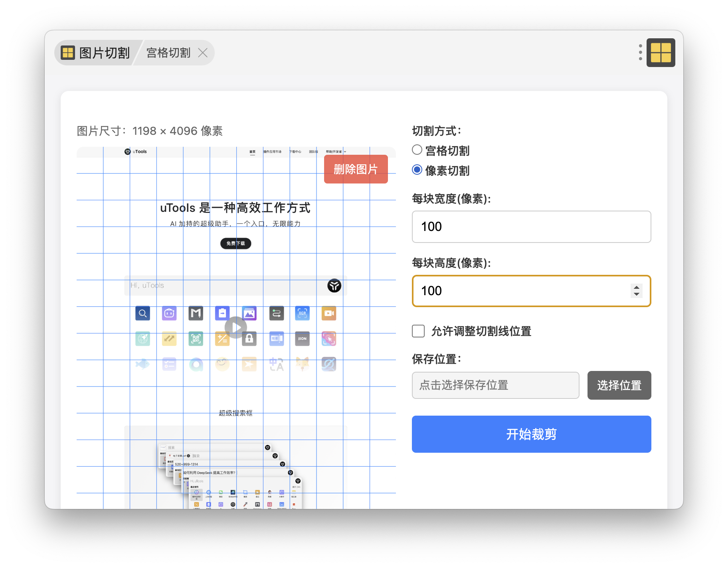
Task: Select the 宫格切割 radio option
Action: [417, 150]
